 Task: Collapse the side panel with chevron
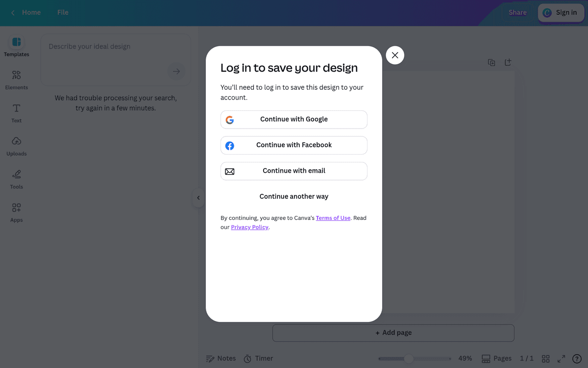click(198, 198)
